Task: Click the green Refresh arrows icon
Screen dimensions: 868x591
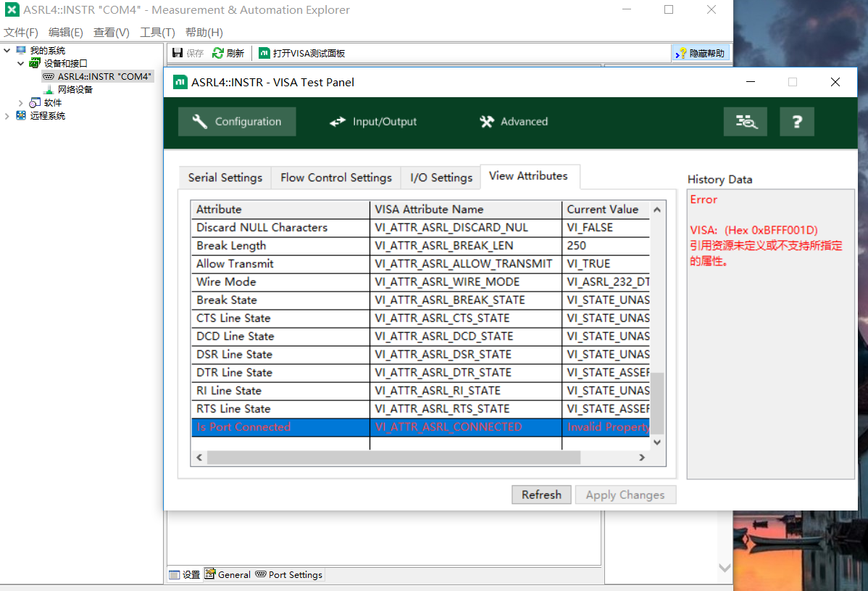Action: click(217, 53)
